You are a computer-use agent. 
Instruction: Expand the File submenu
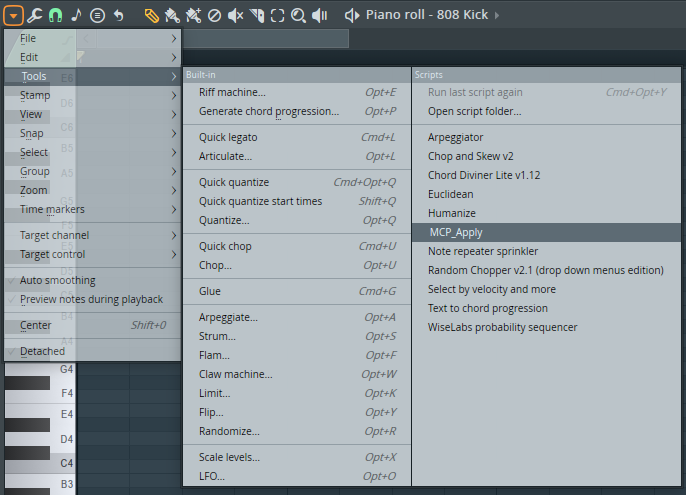pos(92,39)
